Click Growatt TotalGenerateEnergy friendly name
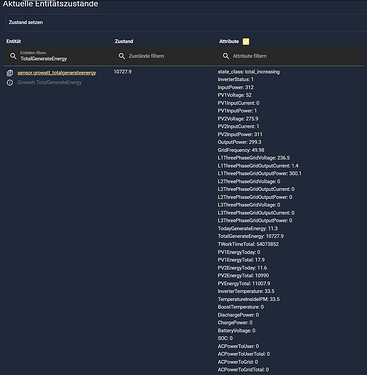This screenshot has height=375, width=367. click(49, 82)
